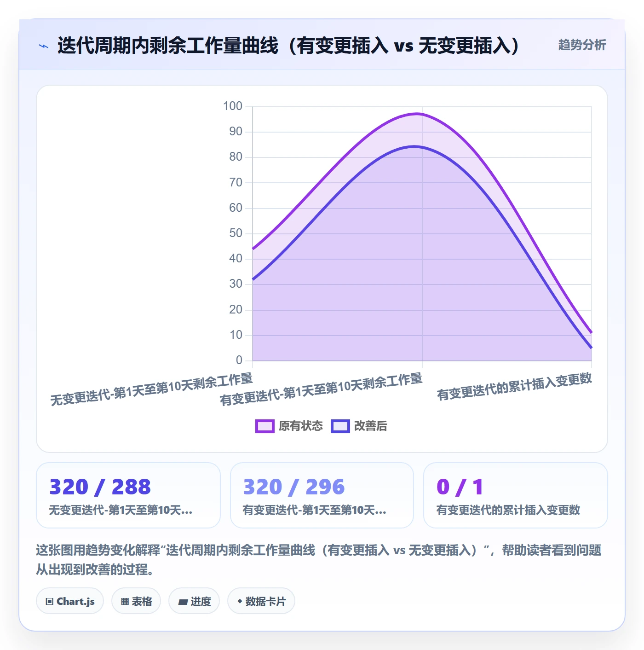Click the peak of the purple 原有状态 curve
Screen dimensions: 644x650
pos(417,114)
